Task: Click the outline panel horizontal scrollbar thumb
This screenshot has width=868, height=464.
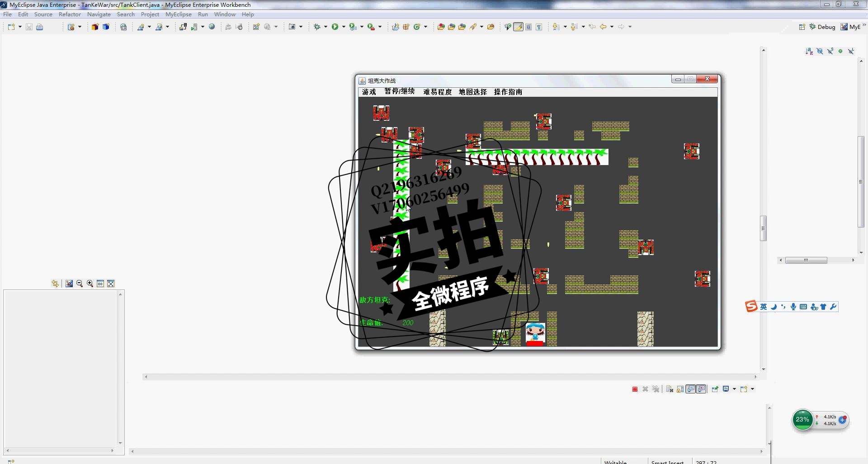Action: point(806,260)
